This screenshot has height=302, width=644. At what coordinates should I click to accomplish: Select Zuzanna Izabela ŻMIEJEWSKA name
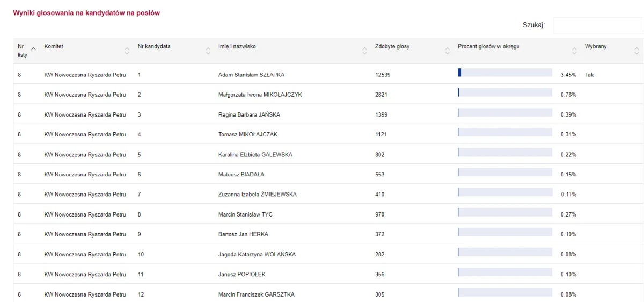tap(257, 195)
